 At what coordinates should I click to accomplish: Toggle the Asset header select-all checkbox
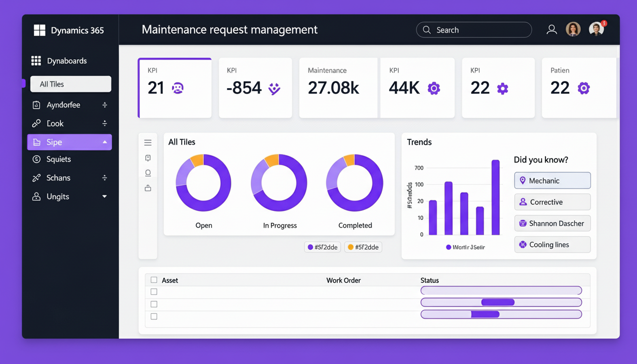154,280
